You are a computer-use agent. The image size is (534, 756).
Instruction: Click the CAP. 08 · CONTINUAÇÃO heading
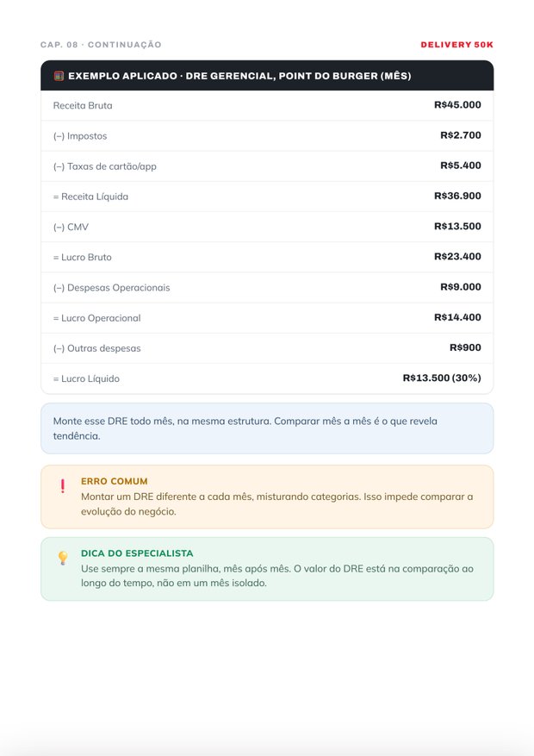tap(101, 45)
